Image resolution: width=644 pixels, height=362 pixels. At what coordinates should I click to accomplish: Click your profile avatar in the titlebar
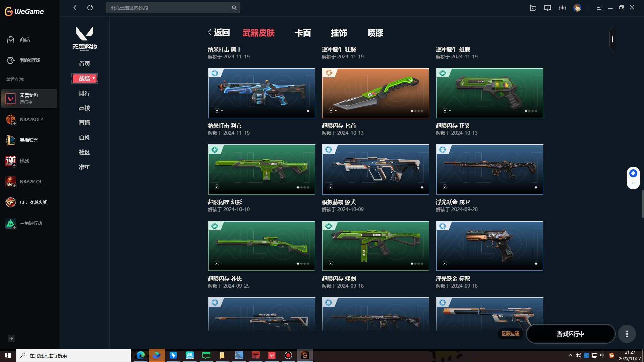578,8
